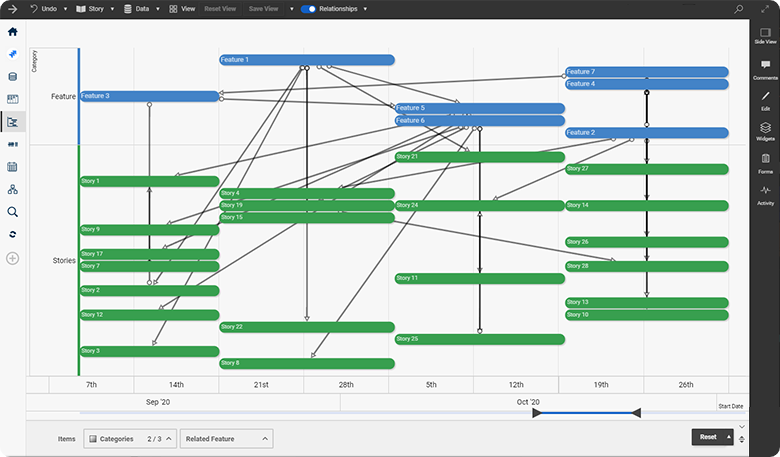Open the Comments panel
Viewport: 780px width, 457px height.
tap(765, 69)
